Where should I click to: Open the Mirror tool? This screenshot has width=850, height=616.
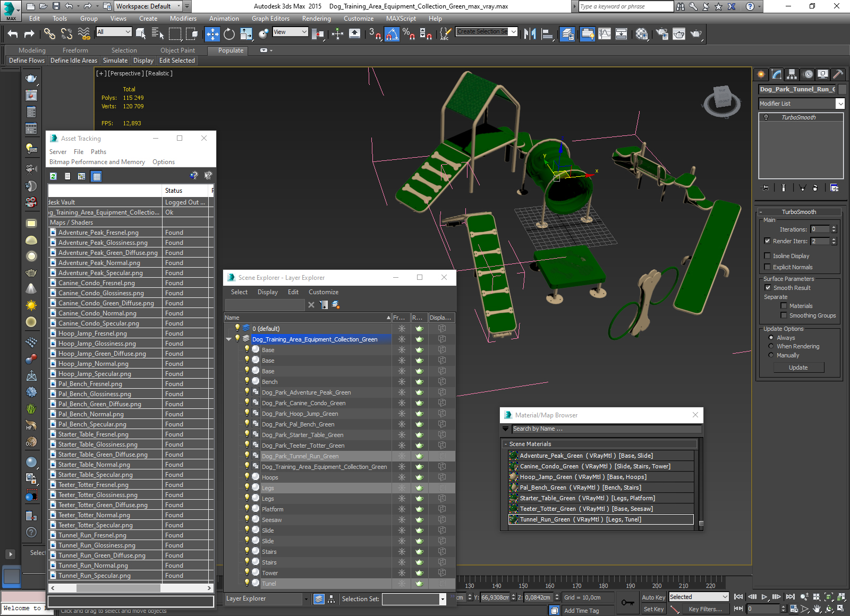530,34
